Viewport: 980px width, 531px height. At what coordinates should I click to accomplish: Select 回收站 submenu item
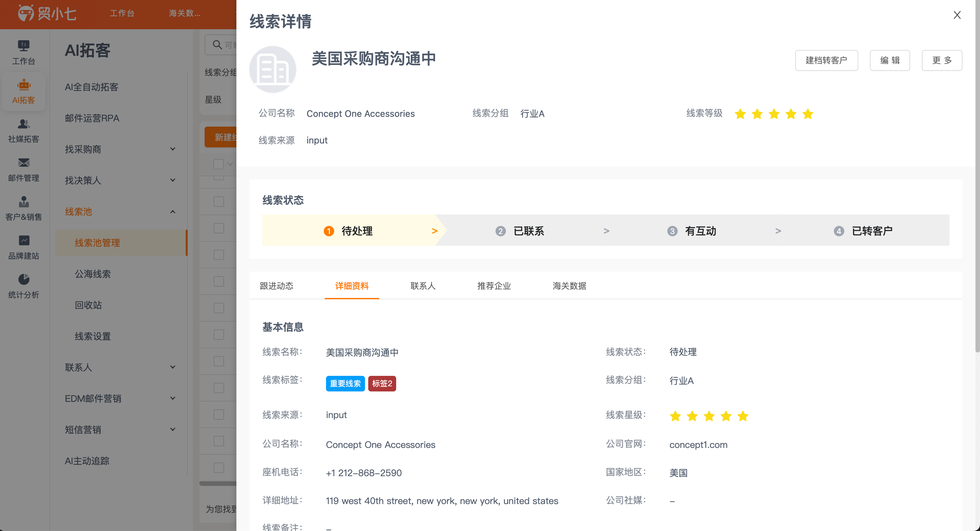88,305
